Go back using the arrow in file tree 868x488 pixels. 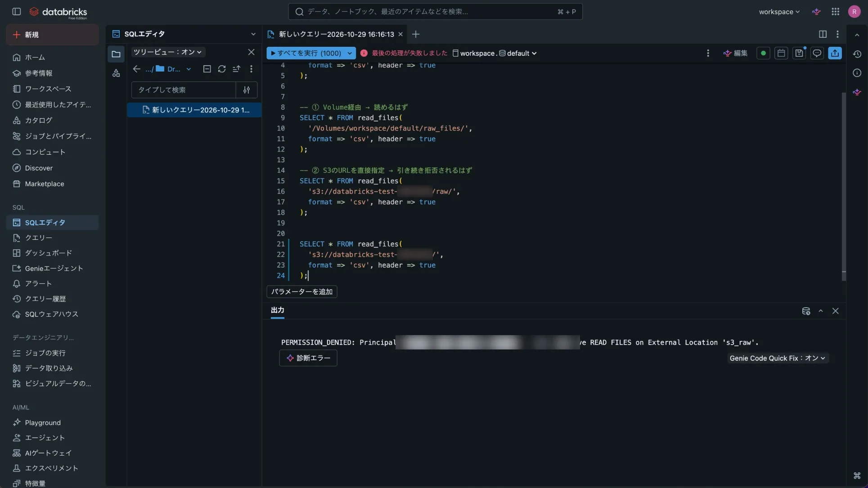pos(137,69)
